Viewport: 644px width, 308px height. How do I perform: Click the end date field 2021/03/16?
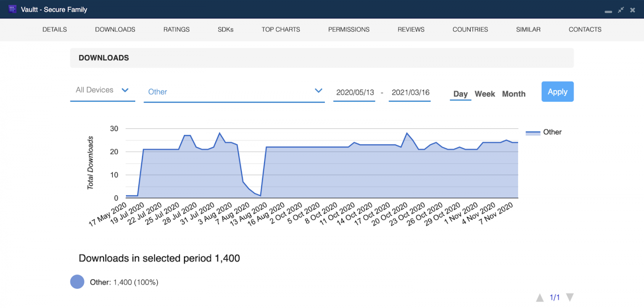[410, 92]
